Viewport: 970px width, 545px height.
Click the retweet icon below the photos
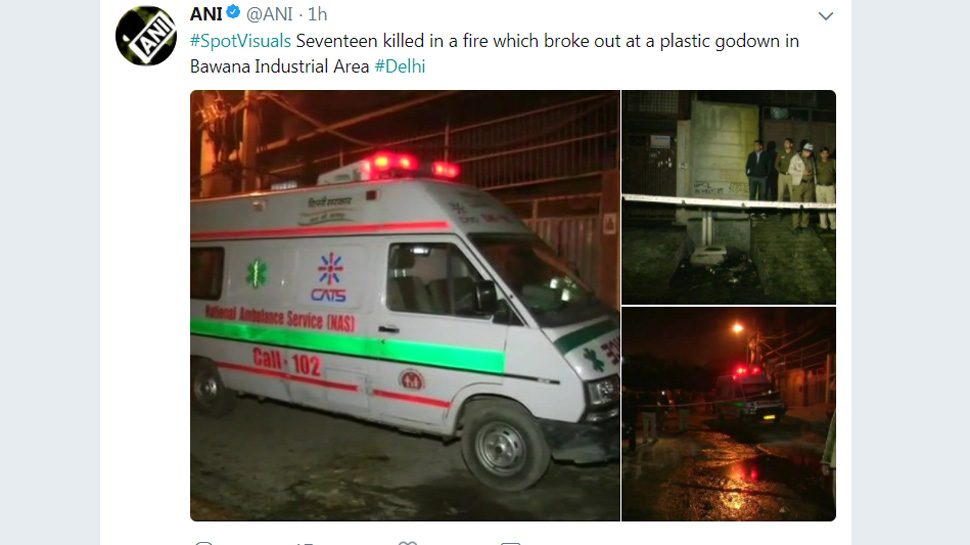[x=305, y=543]
